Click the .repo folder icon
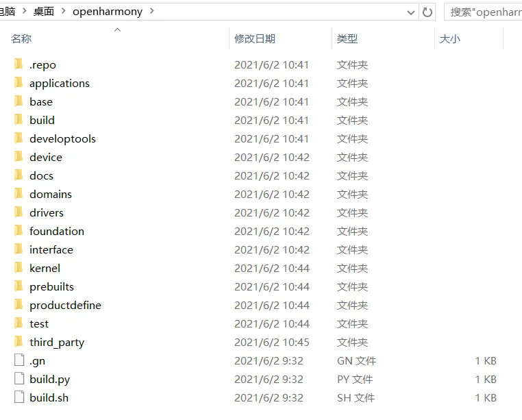Viewport: 522px width, 420px height. (x=19, y=64)
